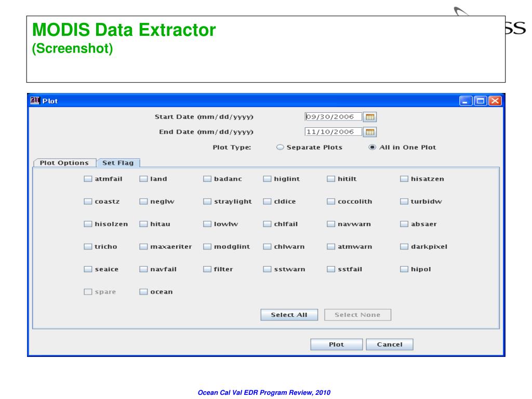Click the End Date input field

tap(333, 131)
